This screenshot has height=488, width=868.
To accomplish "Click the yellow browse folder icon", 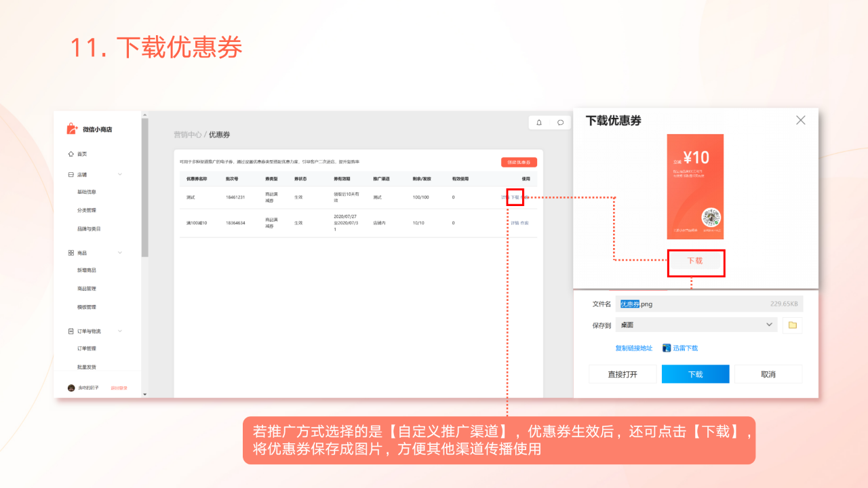I will (x=792, y=325).
